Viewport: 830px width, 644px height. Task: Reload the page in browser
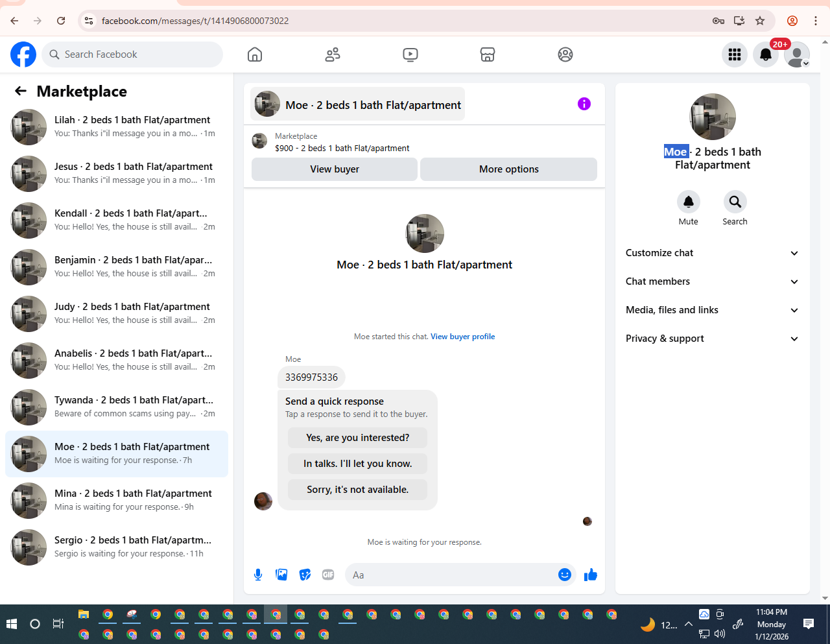click(61, 21)
